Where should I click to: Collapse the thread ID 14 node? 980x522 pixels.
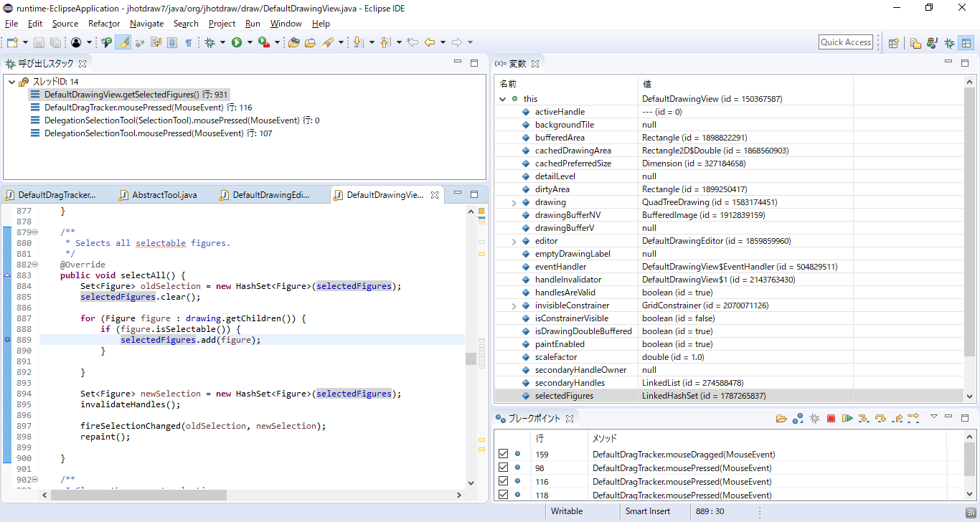click(x=11, y=82)
